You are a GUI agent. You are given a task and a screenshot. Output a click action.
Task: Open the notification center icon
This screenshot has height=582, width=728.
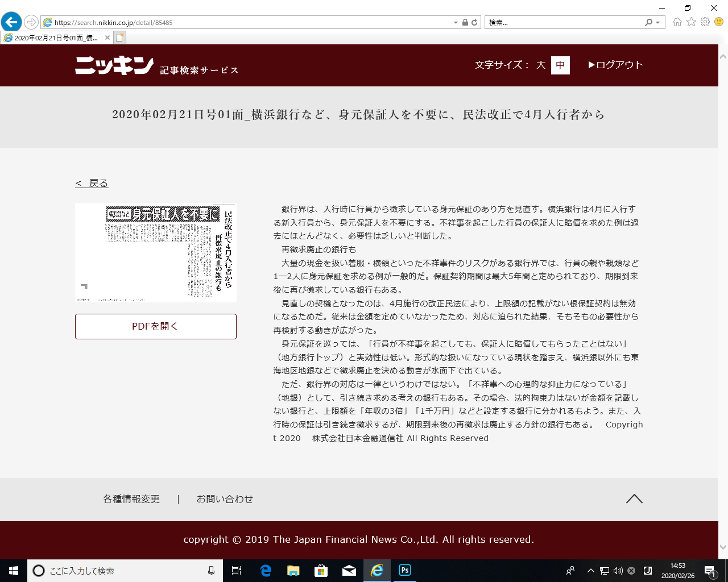tap(710, 571)
